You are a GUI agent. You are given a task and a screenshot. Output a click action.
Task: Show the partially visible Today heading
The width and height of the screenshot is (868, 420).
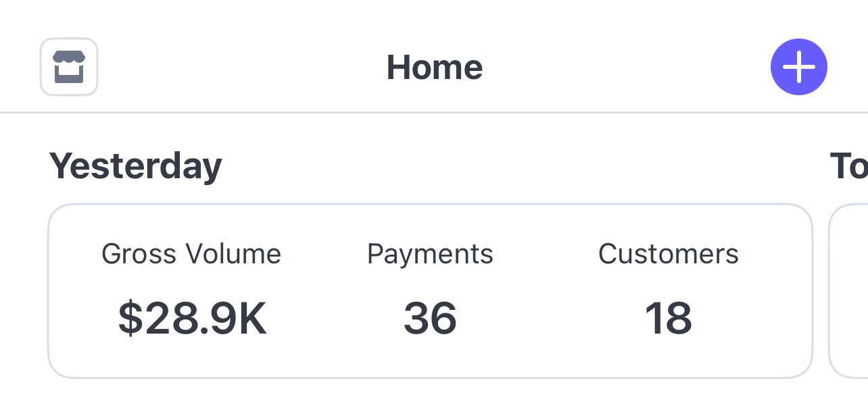[x=848, y=166]
